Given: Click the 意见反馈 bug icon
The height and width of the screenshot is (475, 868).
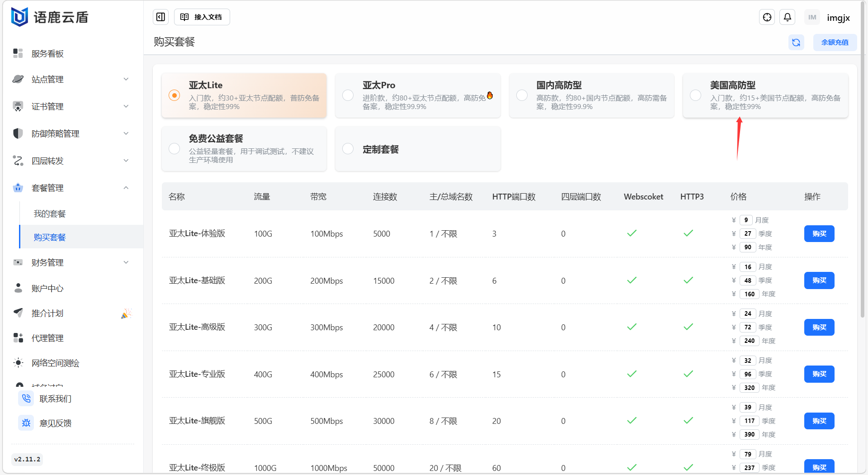Looking at the screenshot, I should point(26,423).
